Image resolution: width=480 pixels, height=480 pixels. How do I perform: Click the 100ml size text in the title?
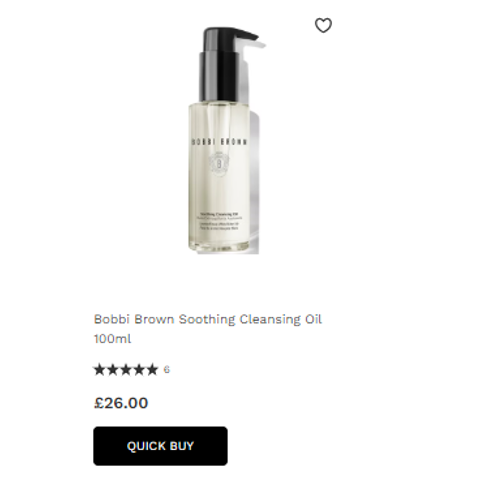point(112,339)
